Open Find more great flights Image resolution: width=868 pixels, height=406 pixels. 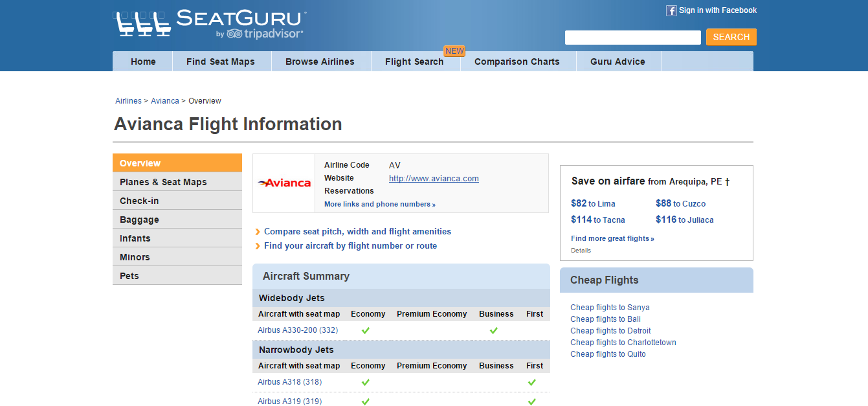612,238
